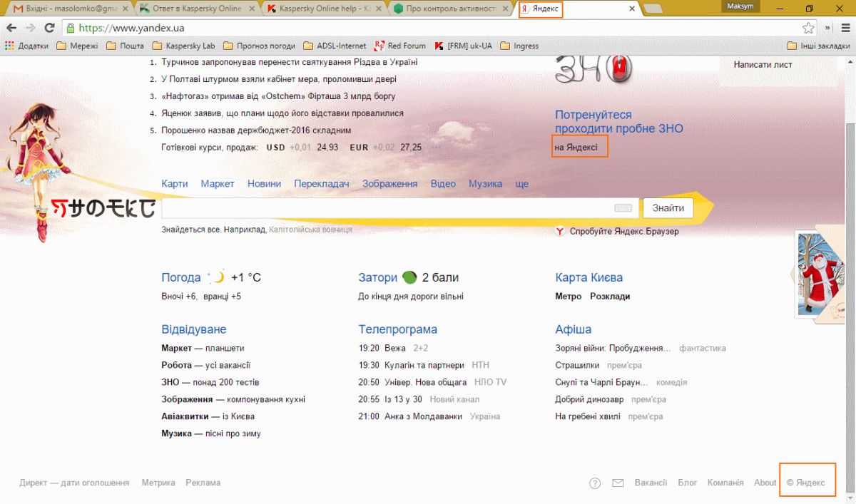Open the ADSL-Internet bookmarks folder
The width and height of the screenshot is (856, 504).
tap(335, 46)
